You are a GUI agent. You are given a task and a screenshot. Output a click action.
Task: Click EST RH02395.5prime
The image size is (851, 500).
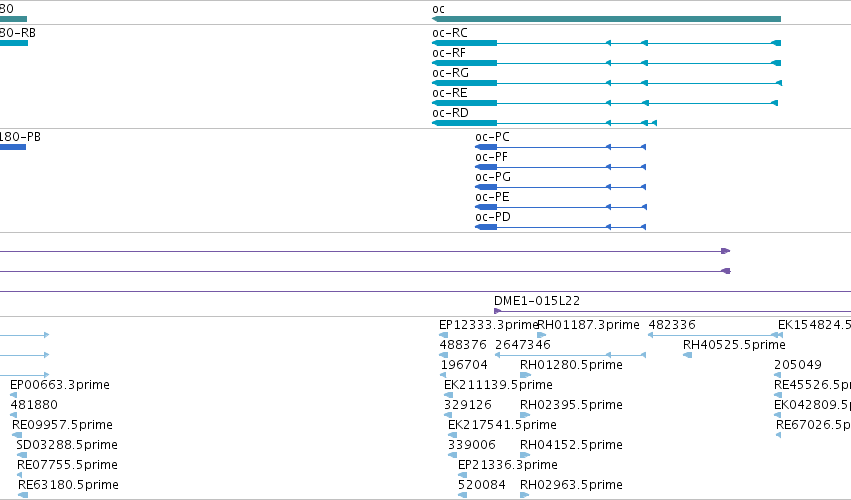pyautogui.click(x=571, y=405)
